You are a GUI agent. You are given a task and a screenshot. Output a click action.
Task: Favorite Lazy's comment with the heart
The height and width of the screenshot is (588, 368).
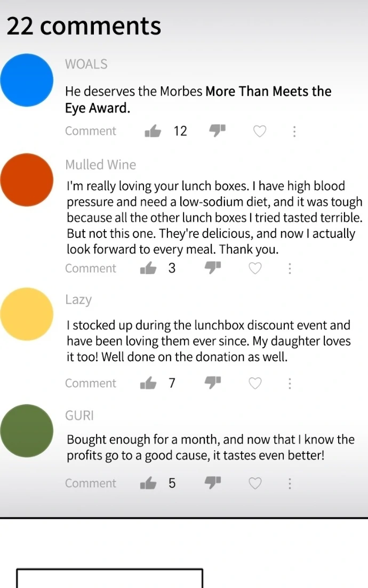[x=255, y=383]
